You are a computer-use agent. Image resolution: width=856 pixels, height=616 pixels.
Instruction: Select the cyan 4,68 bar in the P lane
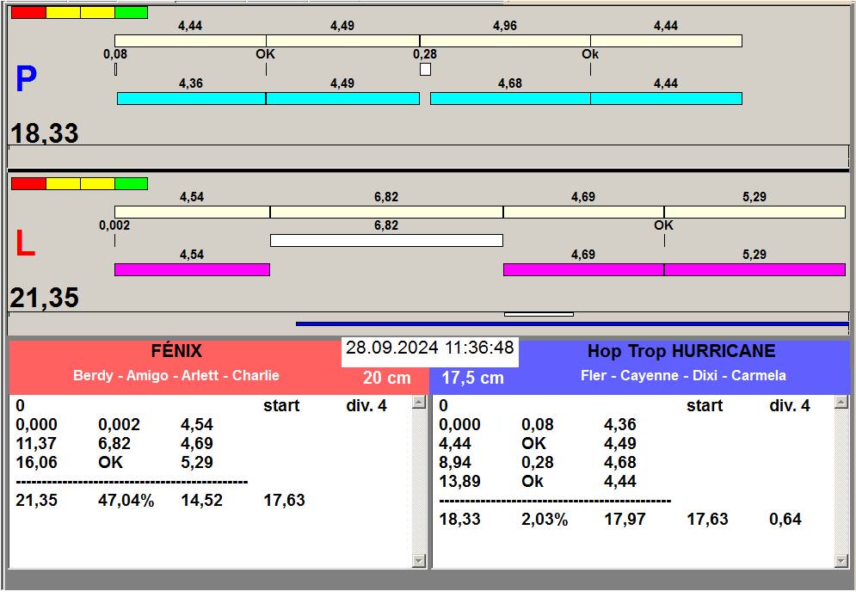(509, 99)
